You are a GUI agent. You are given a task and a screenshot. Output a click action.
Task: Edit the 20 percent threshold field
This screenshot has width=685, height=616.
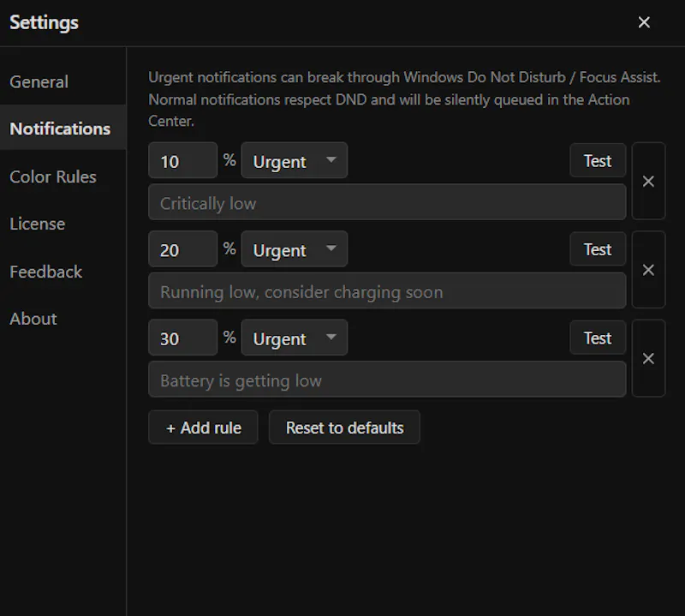(183, 249)
